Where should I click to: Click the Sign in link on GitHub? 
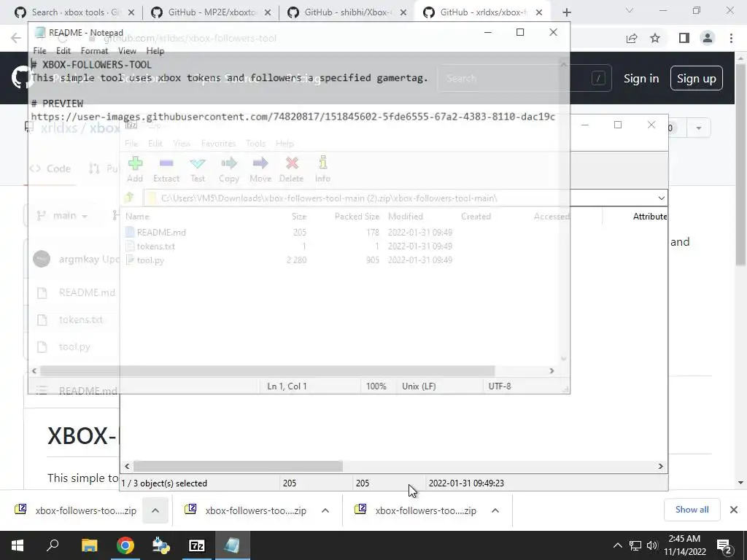[x=641, y=79]
